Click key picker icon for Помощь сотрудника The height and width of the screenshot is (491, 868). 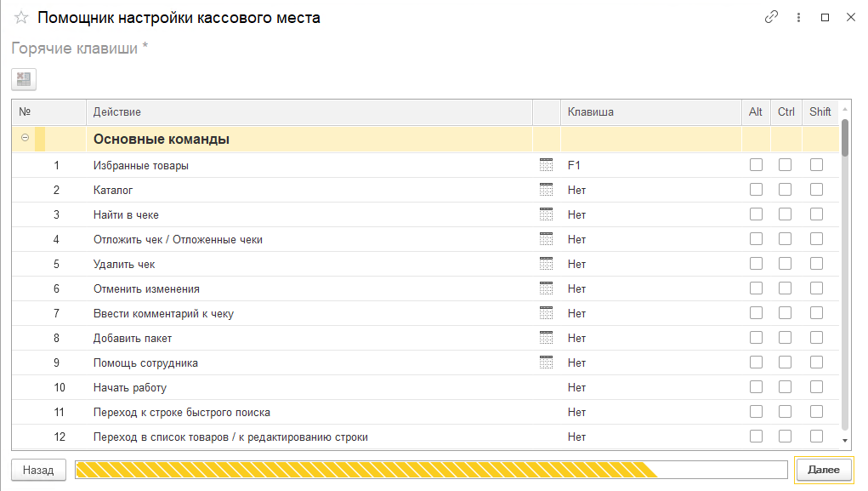[x=546, y=363]
